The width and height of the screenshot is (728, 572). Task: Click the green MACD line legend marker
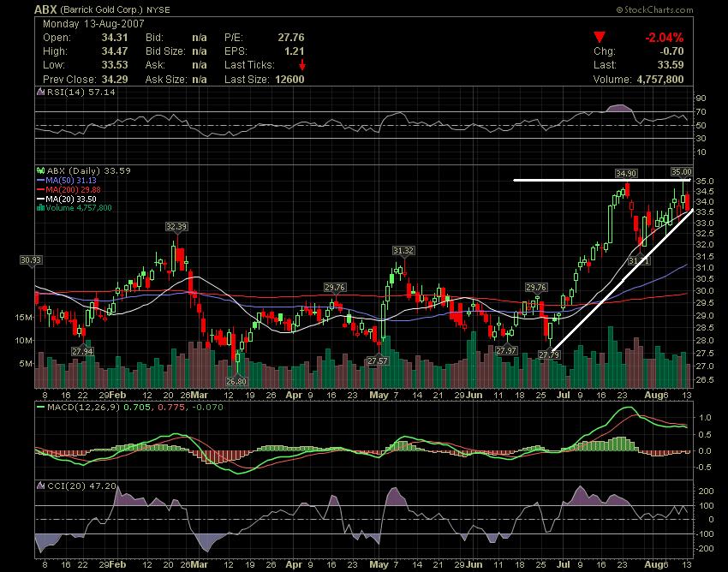coord(41,408)
